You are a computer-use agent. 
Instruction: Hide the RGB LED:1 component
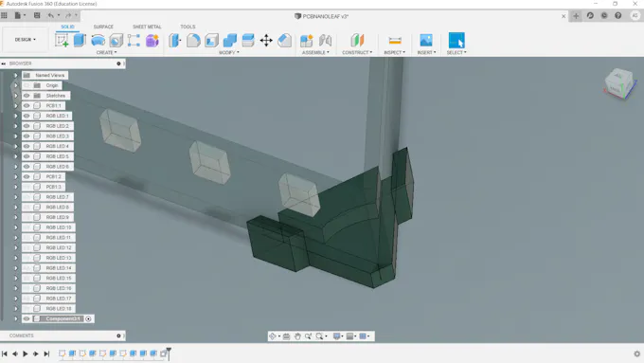(27, 116)
